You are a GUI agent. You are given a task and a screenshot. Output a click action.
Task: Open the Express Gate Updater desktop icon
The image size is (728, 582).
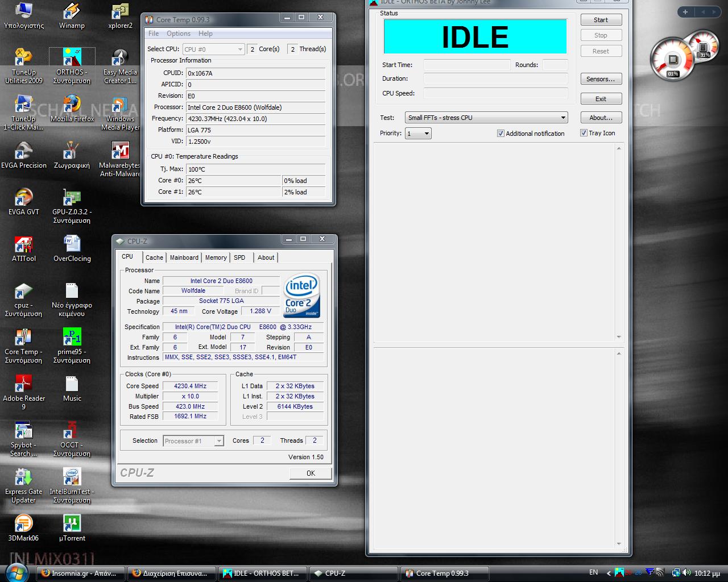click(x=23, y=486)
